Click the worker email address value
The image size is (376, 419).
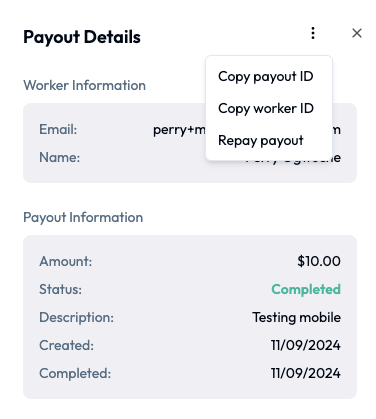point(179,130)
